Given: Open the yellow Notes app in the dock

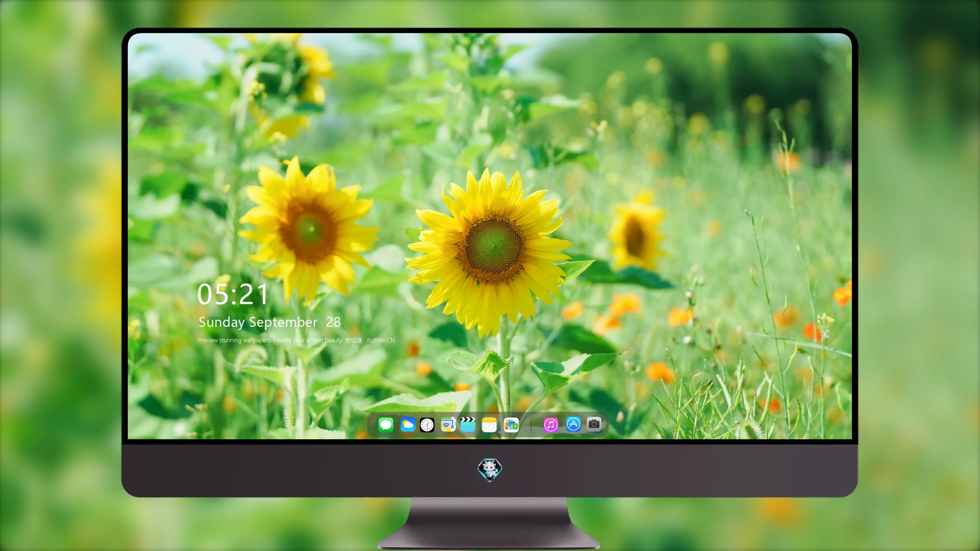Looking at the screenshot, I should pyautogui.click(x=489, y=424).
